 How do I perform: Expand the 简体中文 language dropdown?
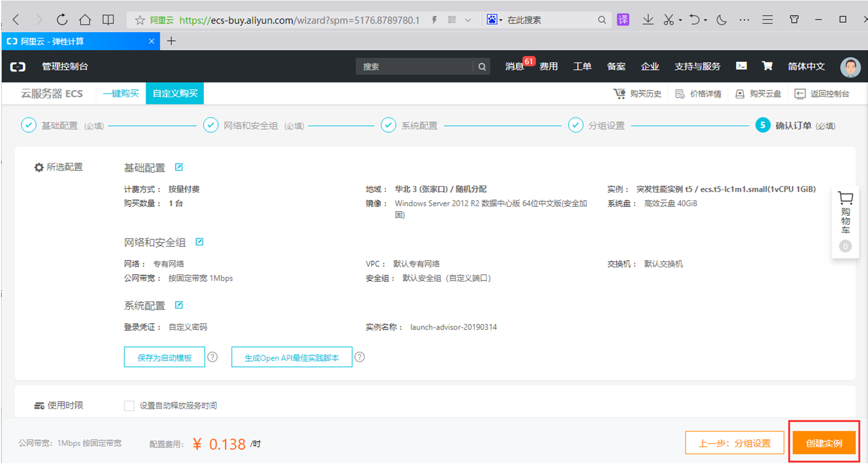[x=806, y=66]
